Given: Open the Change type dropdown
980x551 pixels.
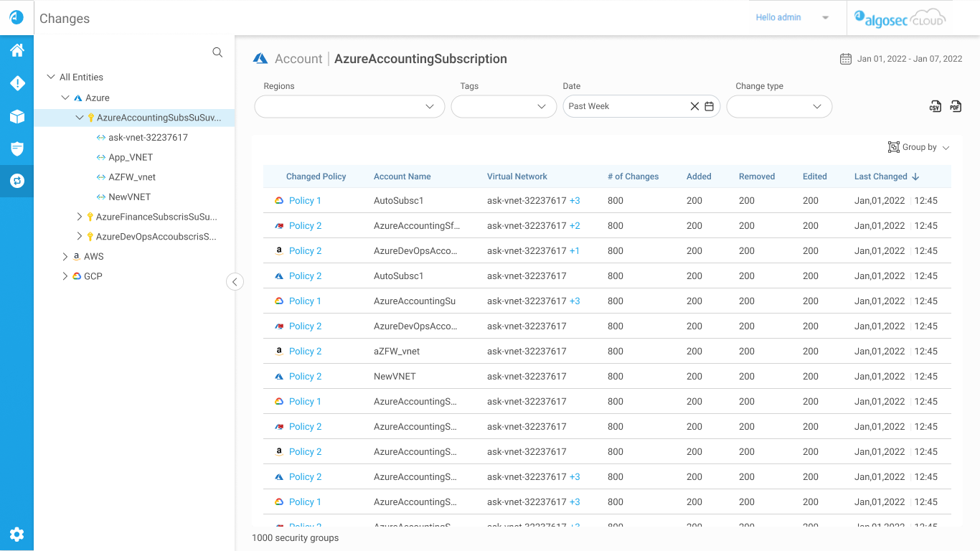Looking at the screenshot, I should coord(779,106).
